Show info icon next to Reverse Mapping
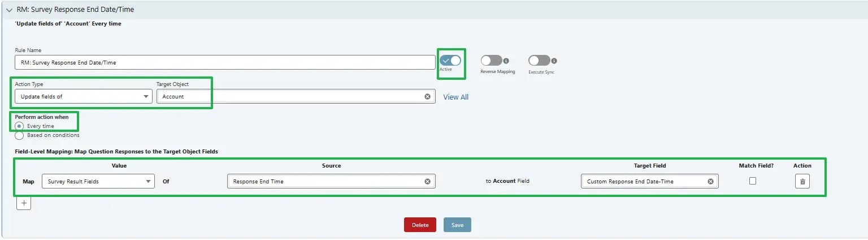Viewport: 868px width, 240px height. point(506,61)
